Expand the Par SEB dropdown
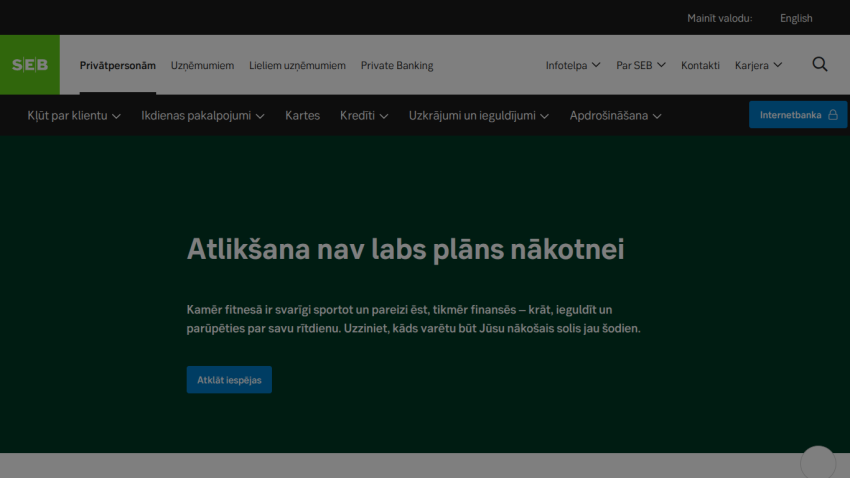 (640, 66)
